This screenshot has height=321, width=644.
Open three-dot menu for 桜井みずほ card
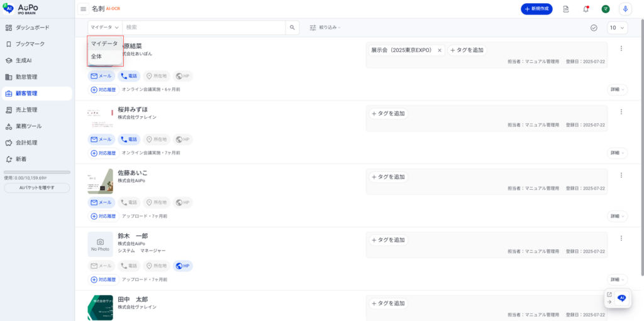pyautogui.click(x=621, y=112)
